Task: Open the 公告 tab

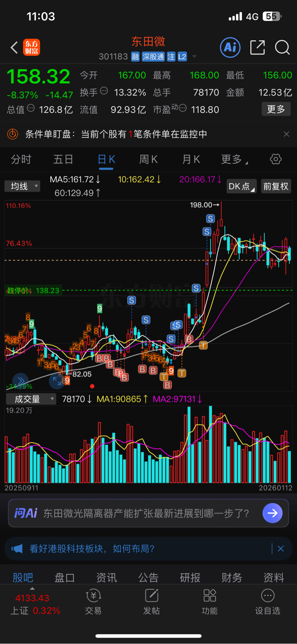Action: click(148, 577)
